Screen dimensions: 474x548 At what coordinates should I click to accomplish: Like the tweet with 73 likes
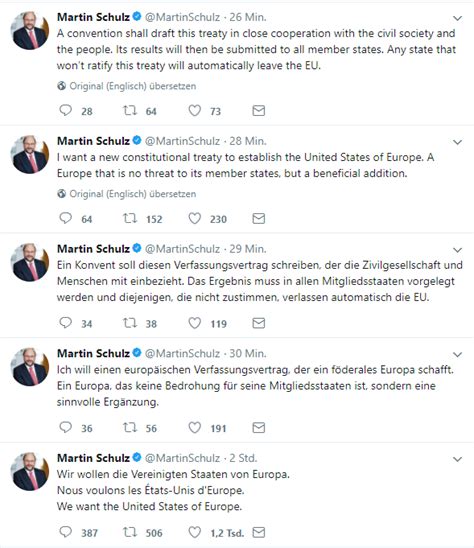tap(195, 111)
